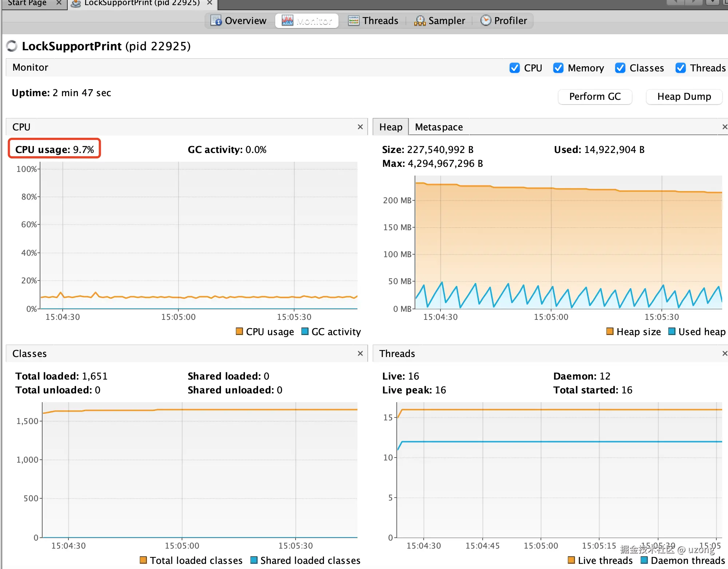This screenshot has height=569, width=728.
Task: Click the Sampler tab icon
Action: (420, 20)
